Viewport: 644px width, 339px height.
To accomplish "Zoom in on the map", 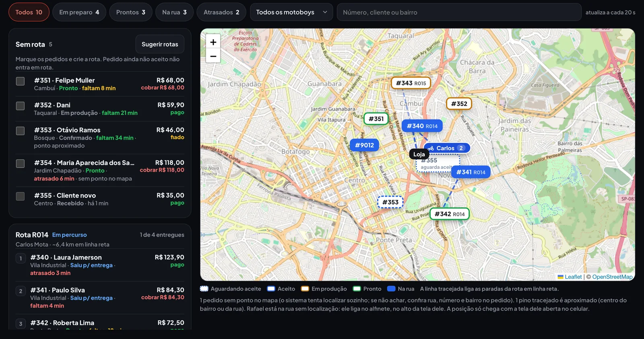I will (213, 42).
